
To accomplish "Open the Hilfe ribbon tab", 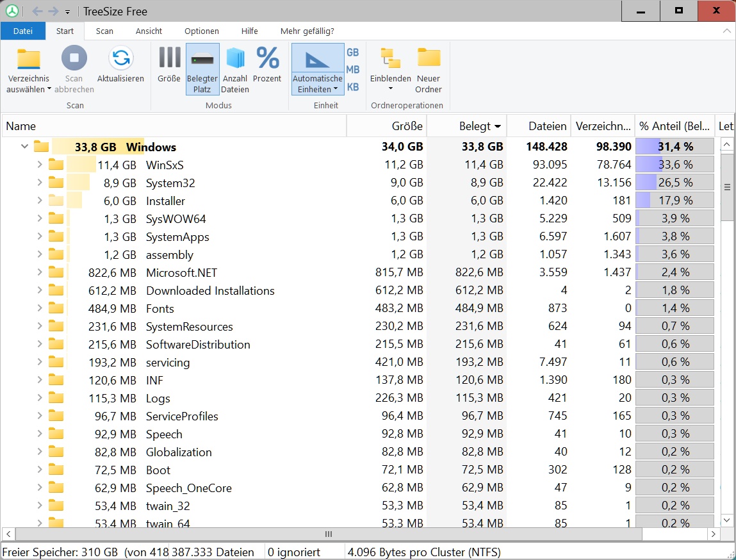I will tap(249, 31).
